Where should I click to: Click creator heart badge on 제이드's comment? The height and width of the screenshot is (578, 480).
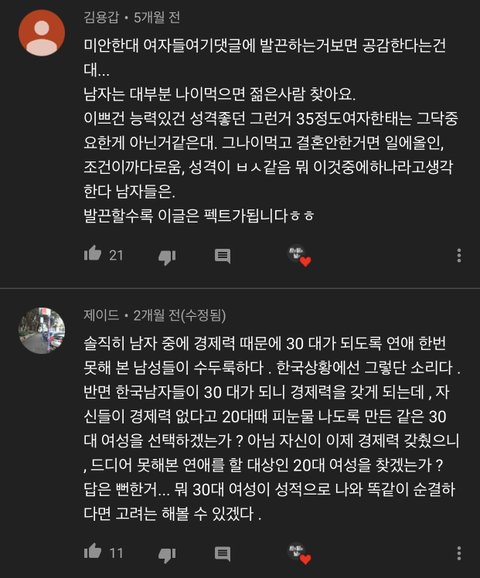coord(300,553)
